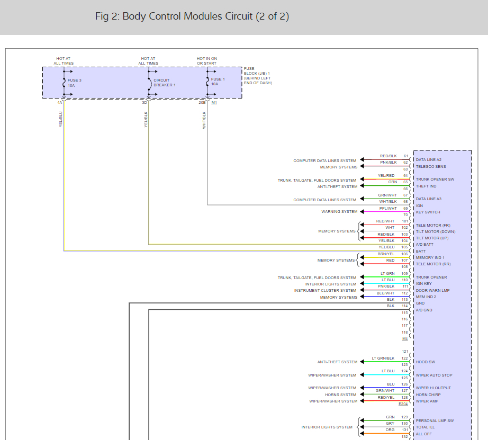
Task: Click the PERSONAL LMP SW terminal label
Action: pyautogui.click(x=435, y=420)
